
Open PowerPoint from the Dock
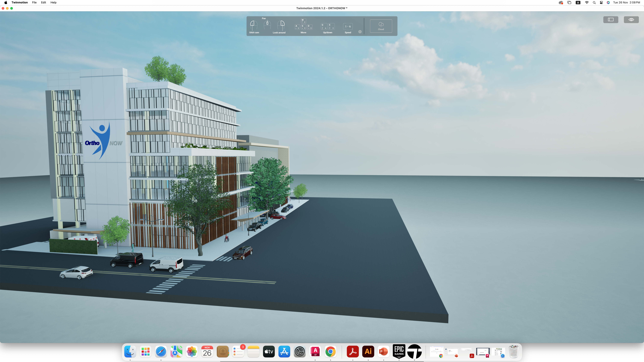(384, 352)
